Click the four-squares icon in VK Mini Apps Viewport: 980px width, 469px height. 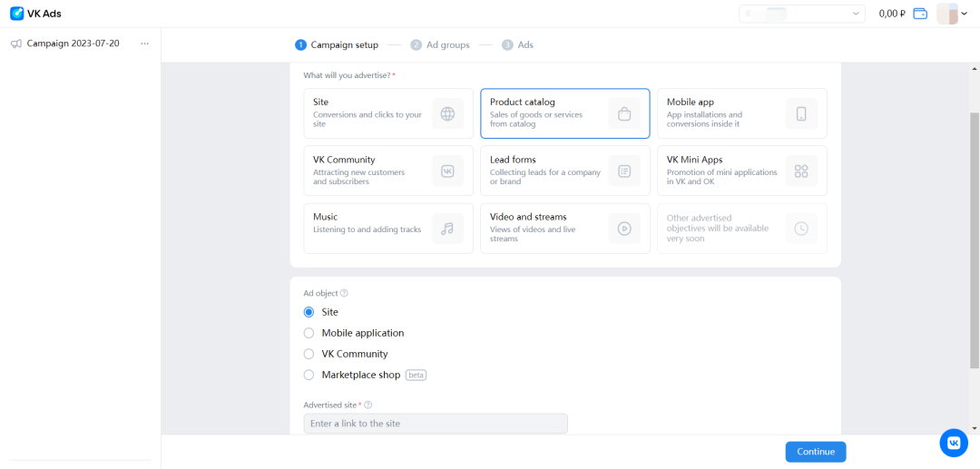801,171
